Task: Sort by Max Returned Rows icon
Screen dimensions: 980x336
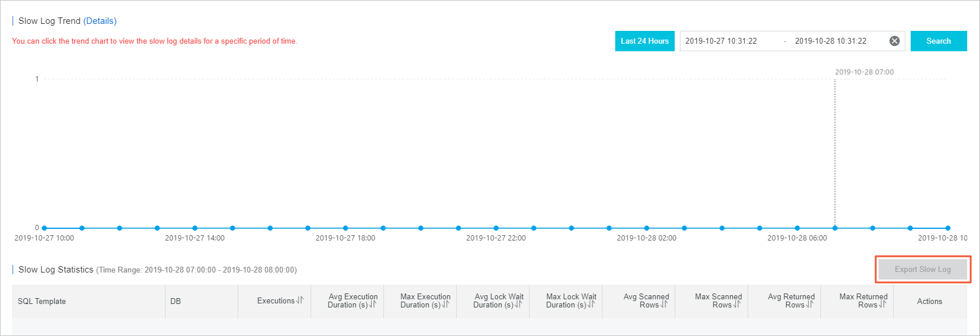Action: point(882,305)
